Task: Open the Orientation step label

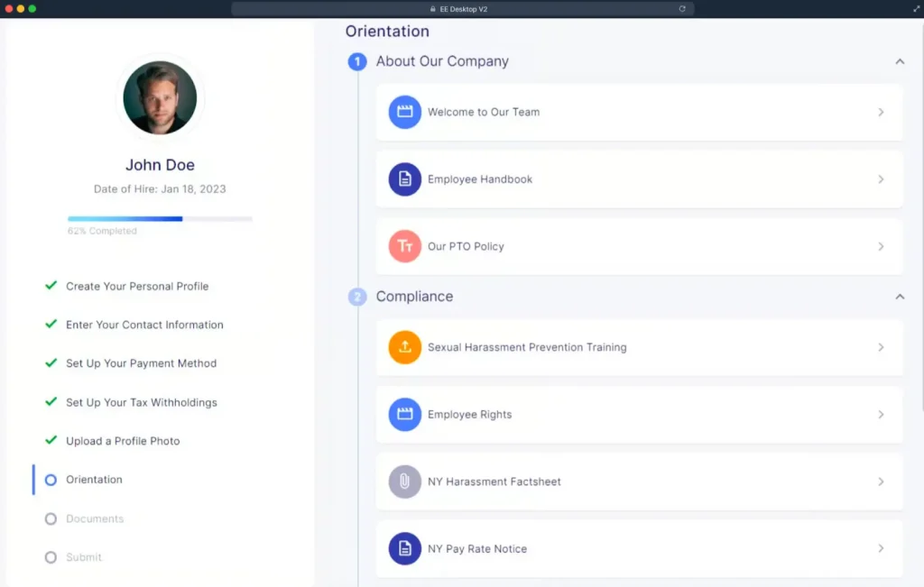Action: (x=94, y=480)
